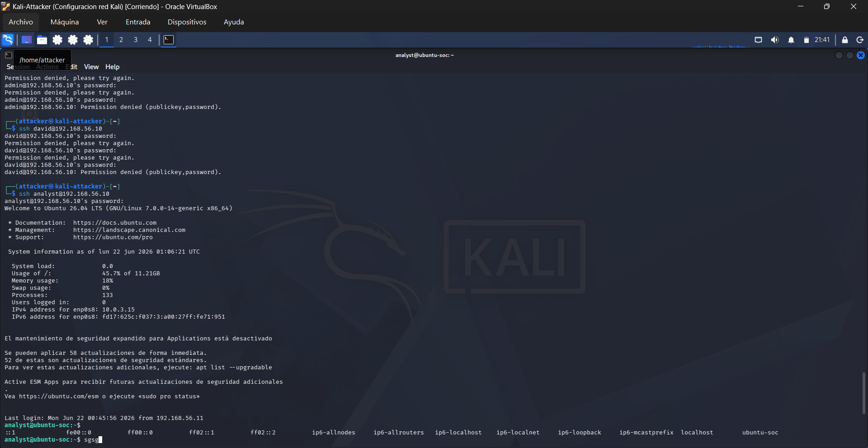
Task: Click the terminal window title icon
Action: (x=9, y=55)
